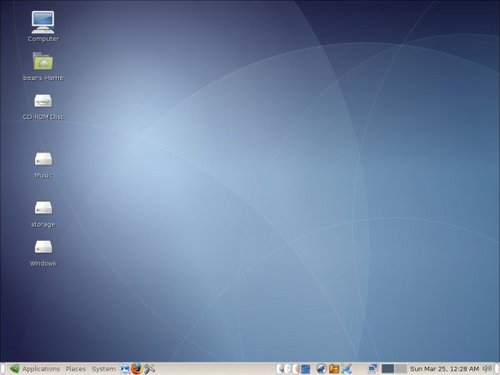Open the Places menu

pyautogui.click(x=75, y=369)
